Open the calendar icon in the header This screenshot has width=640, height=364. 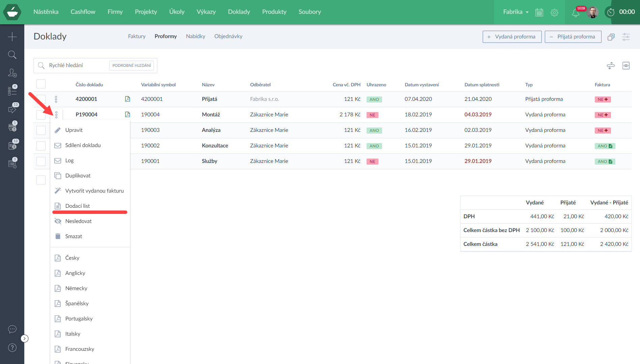539,12
